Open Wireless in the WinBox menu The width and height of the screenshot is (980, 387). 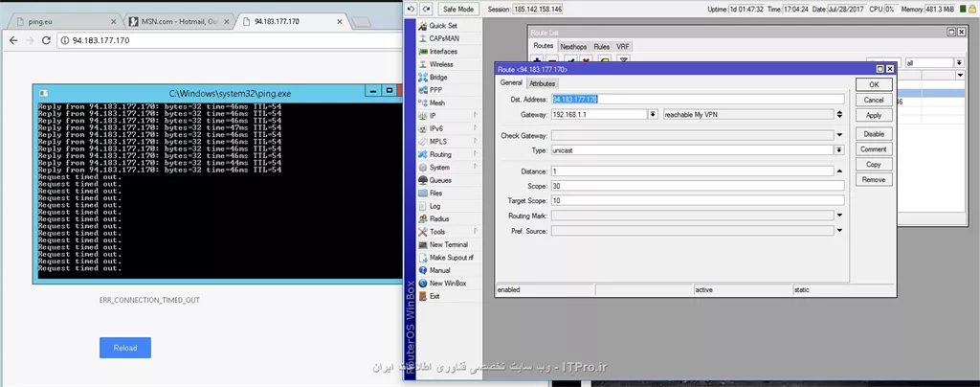(x=440, y=64)
